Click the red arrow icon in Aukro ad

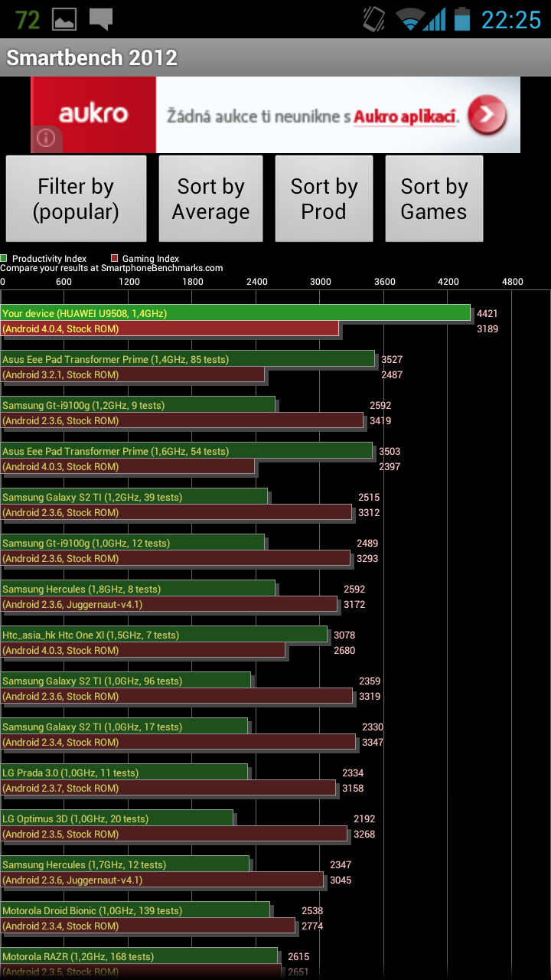[487, 116]
